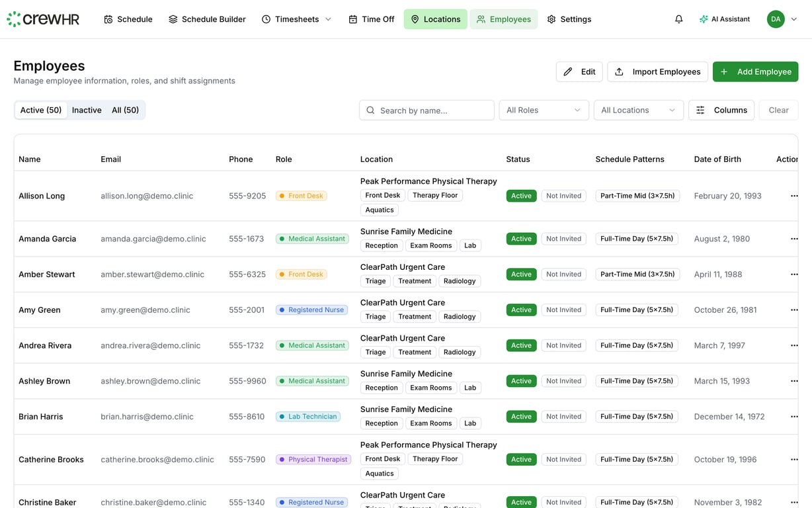Screen dimensions: 812x508
Task: Click the Import Employees button
Action: point(657,71)
